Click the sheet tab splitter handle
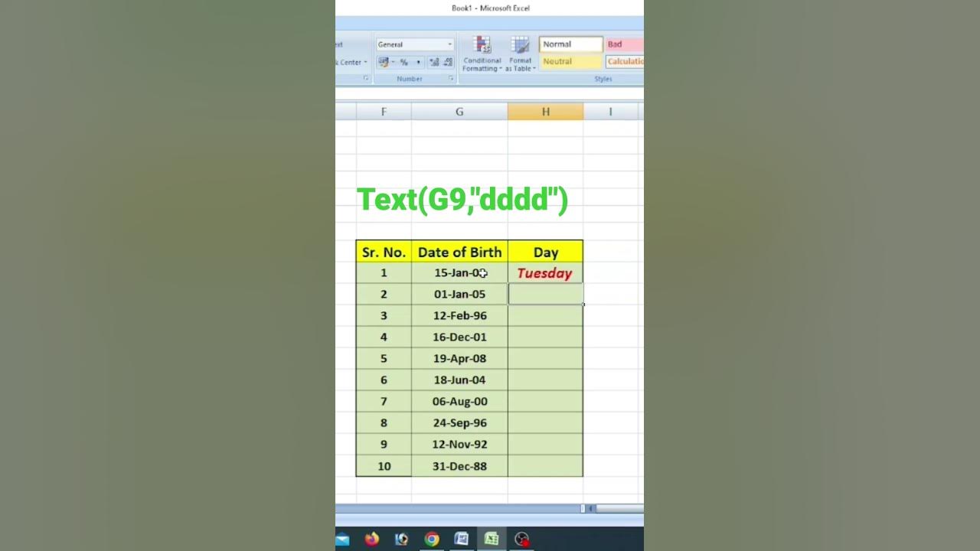980x551 pixels. (583, 508)
